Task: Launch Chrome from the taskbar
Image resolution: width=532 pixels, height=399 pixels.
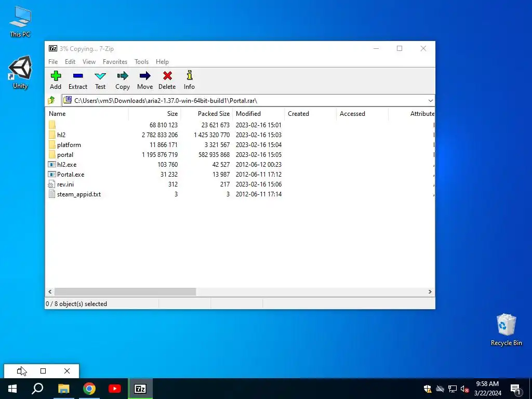Action: (x=89, y=389)
